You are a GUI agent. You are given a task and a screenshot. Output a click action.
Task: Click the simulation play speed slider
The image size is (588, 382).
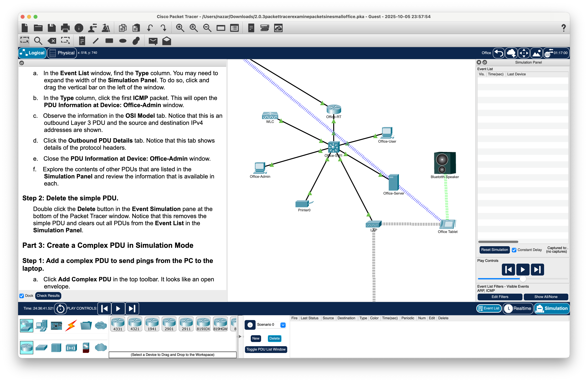coord(523,279)
